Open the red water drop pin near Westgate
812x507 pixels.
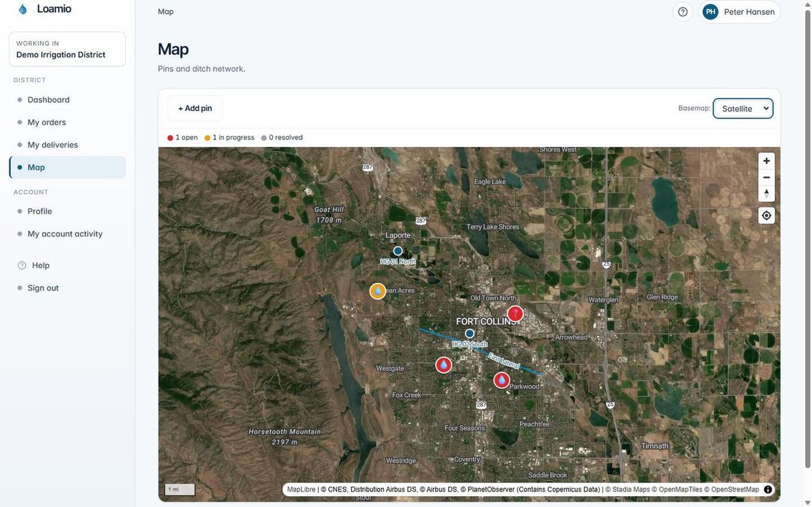point(443,366)
